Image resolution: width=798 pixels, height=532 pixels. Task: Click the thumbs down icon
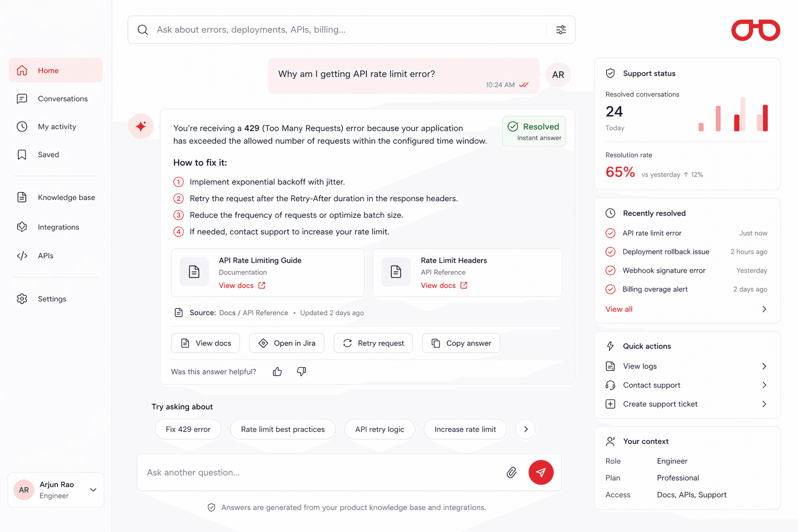pyautogui.click(x=301, y=371)
